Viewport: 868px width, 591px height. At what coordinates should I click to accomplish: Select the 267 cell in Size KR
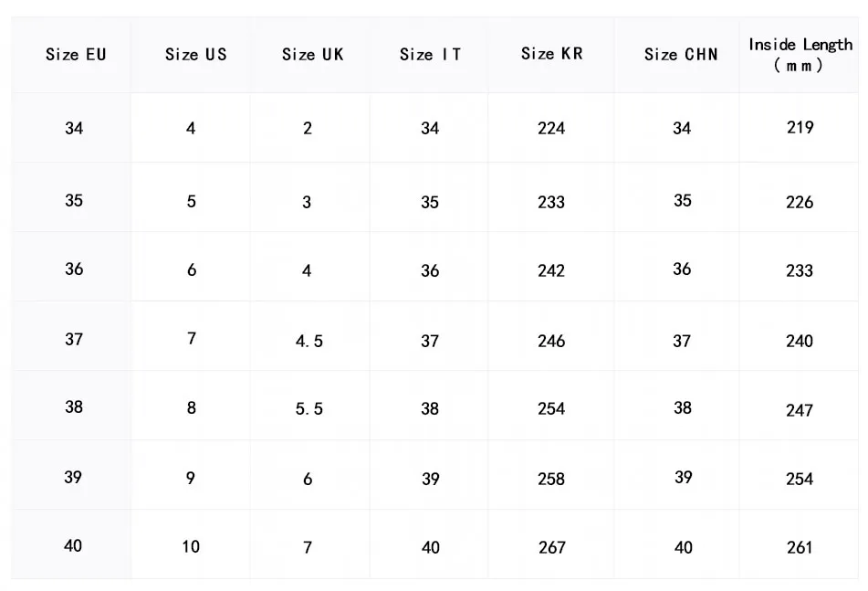click(x=551, y=548)
